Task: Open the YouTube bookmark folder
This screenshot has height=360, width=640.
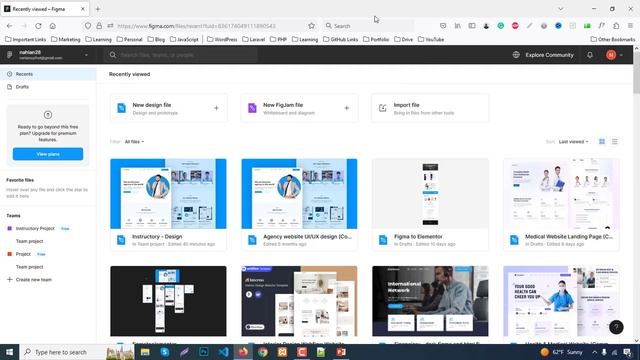Action: (x=431, y=39)
